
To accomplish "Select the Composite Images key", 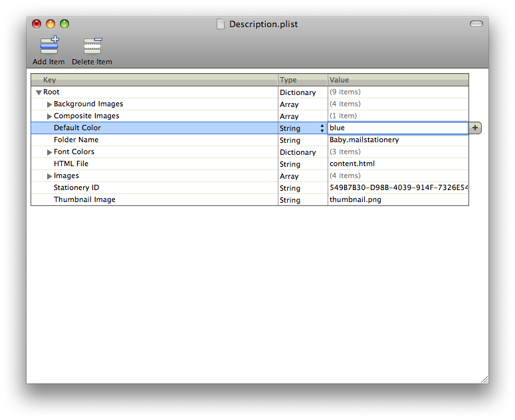I will pyautogui.click(x=86, y=116).
